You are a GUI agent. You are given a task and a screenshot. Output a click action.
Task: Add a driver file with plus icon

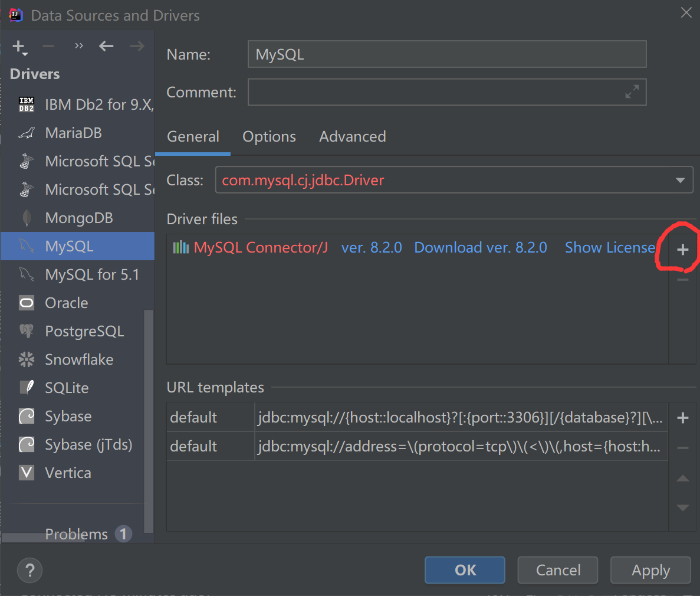682,250
